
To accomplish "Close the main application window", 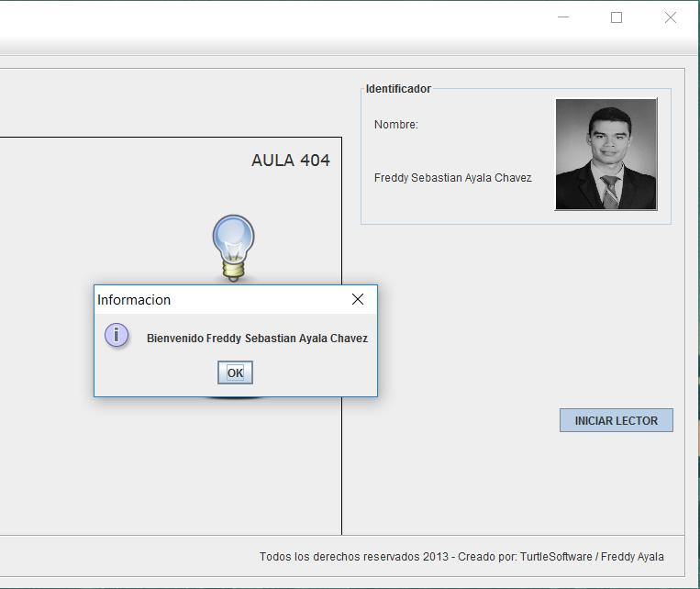I will (x=670, y=17).
